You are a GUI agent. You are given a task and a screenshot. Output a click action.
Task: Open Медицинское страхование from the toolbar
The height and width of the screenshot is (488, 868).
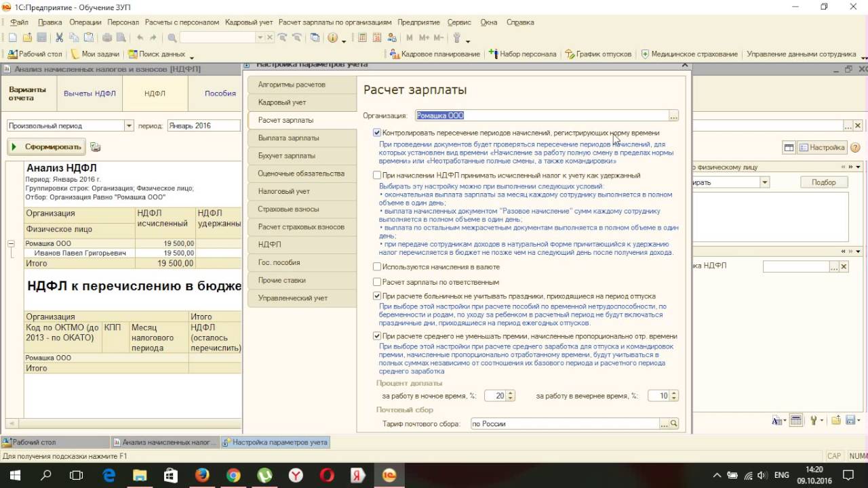pyautogui.click(x=689, y=54)
